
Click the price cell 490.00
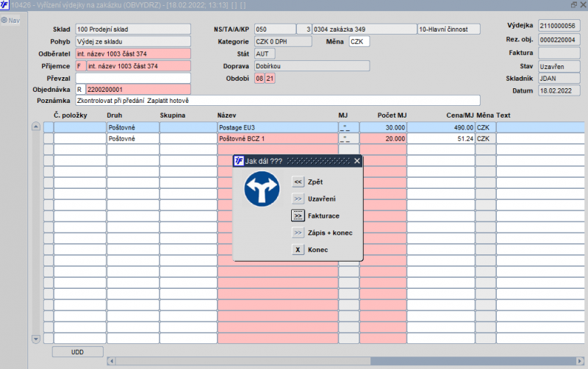click(441, 127)
